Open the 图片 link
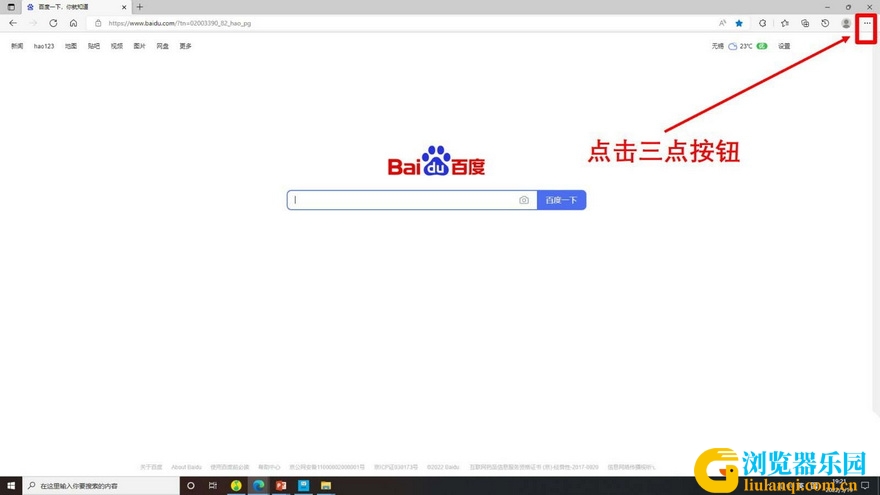Image resolution: width=880 pixels, height=495 pixels. point(140,46)
